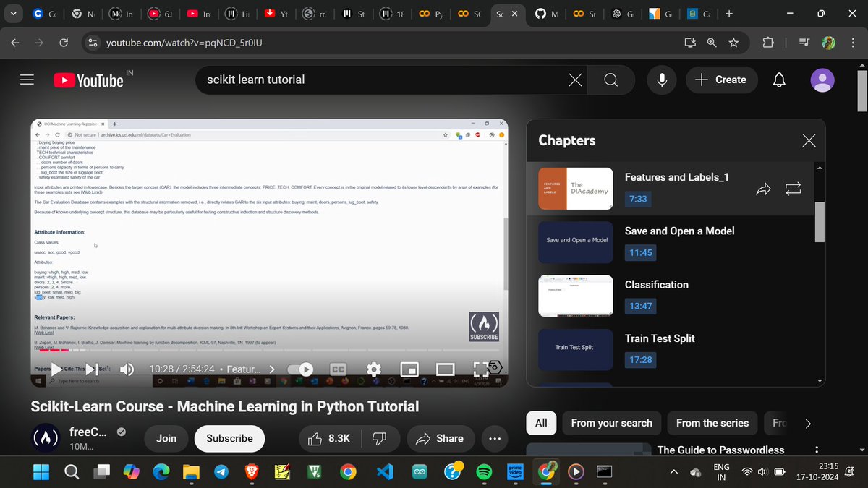Open YouTube notifications bell

pyautogui.click(x=779, y=80)
